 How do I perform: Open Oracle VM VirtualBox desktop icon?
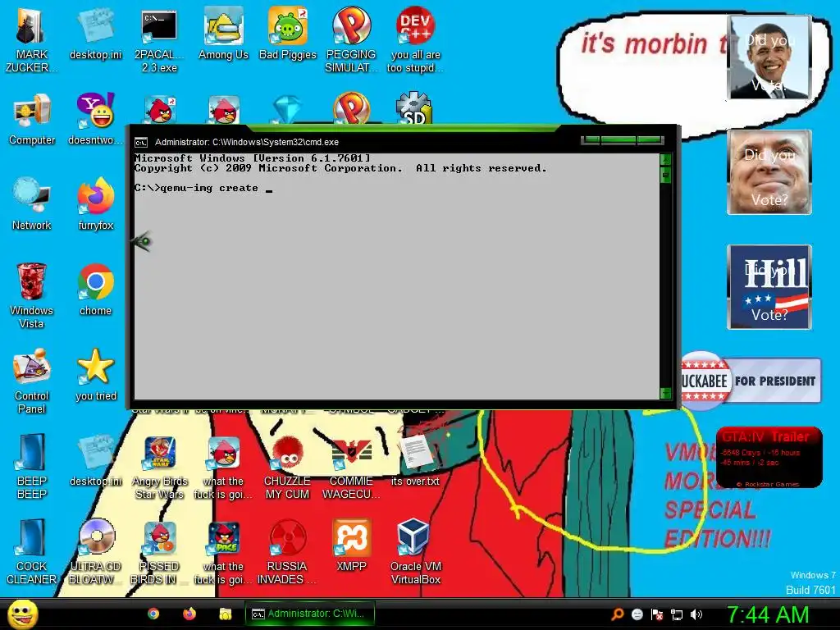click(415, 552)
